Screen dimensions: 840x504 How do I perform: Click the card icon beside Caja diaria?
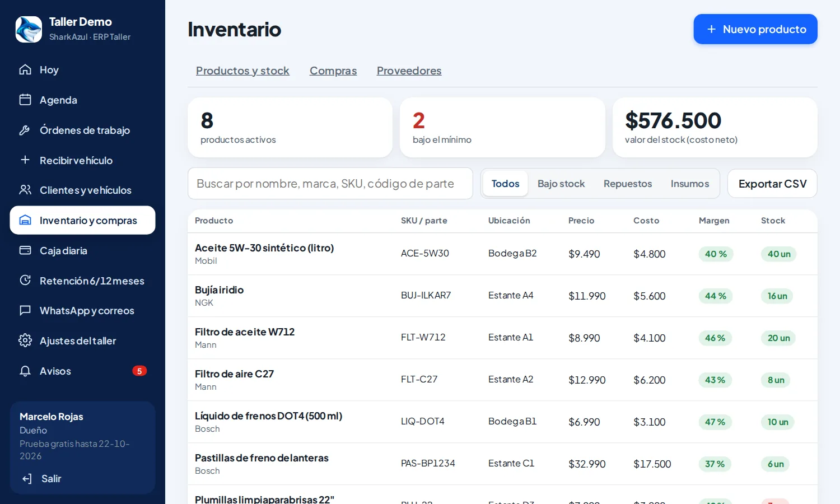point(25,250)
